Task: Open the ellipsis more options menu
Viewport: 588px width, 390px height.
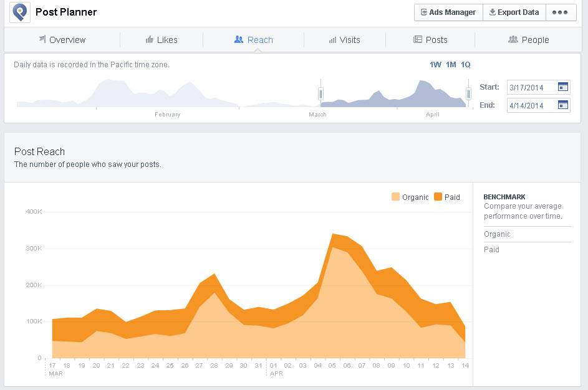Action: [x=561, y=12]
